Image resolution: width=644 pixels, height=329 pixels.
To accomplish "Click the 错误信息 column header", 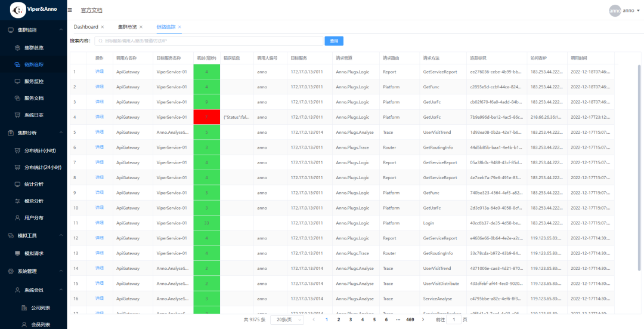I will (237, 58).
